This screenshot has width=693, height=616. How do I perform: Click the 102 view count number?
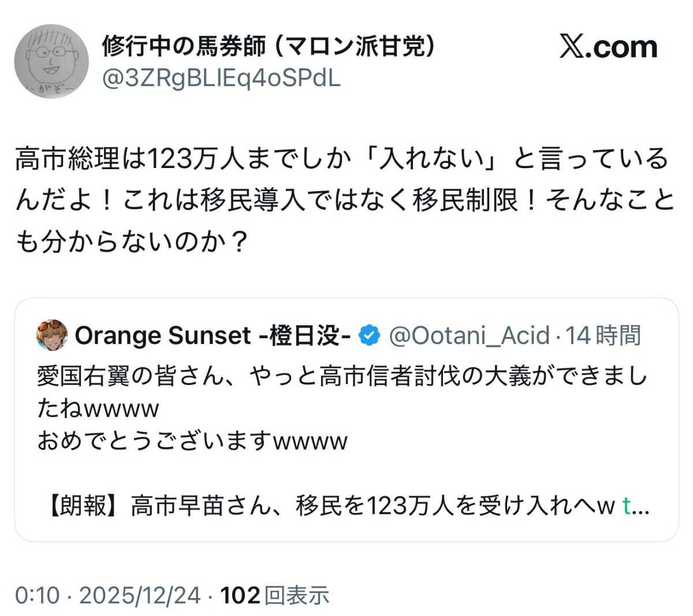coord(240,595)
